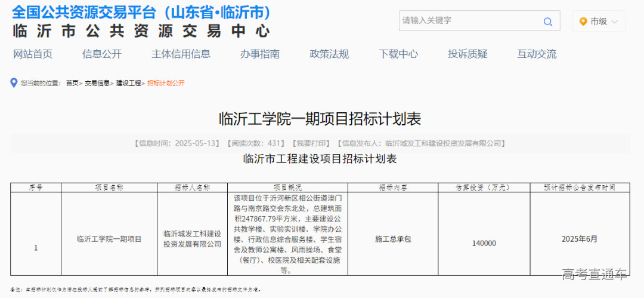Click the 预计招标公告发布时间 column header

tap(580, 188)
